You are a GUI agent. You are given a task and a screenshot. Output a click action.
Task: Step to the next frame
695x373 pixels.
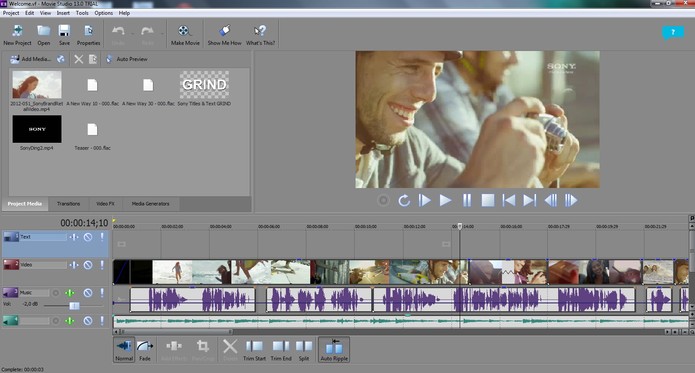point(571,201)
